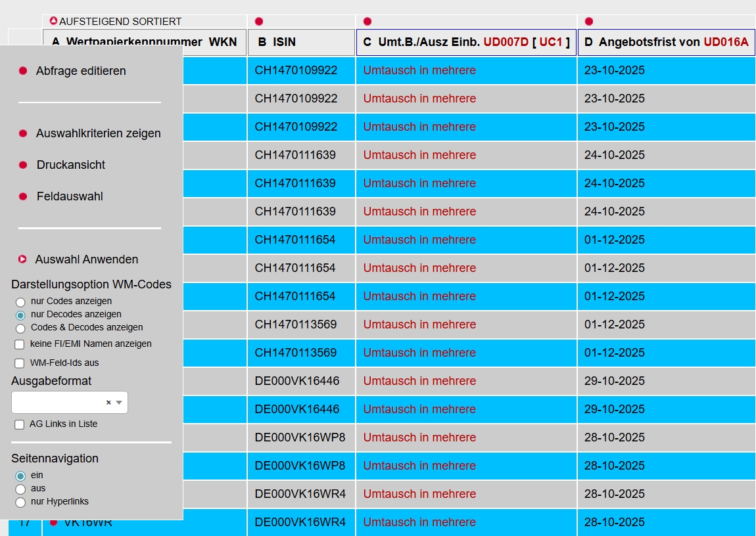Tick the 'AG Links in Liste' checkbox
756x536 pixels.
click(19, 424)
